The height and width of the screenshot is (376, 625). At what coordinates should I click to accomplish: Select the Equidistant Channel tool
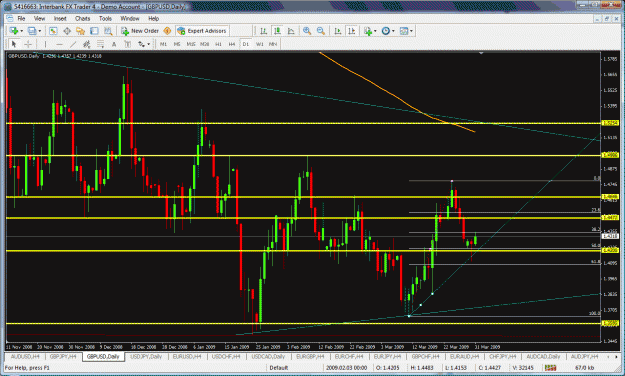(x=86, y=44)
